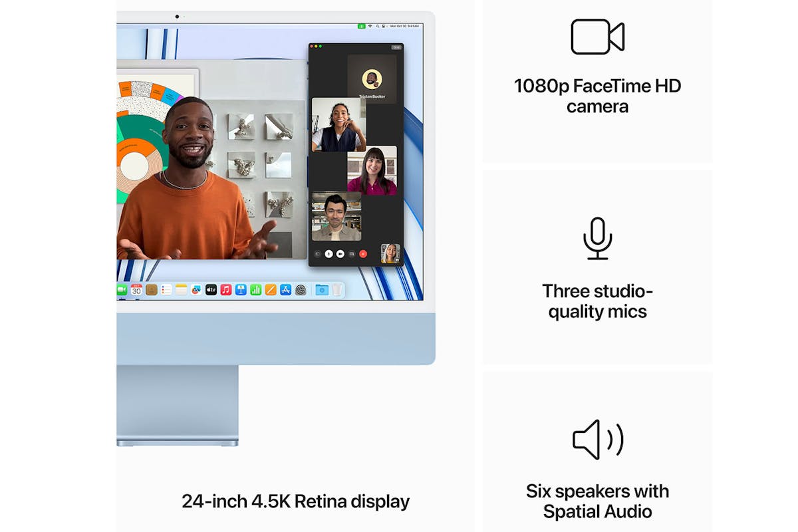This screenshot has height=532, width=798.
Task: Open green screen sharing status menu
Action: click(x=361, y=26)
